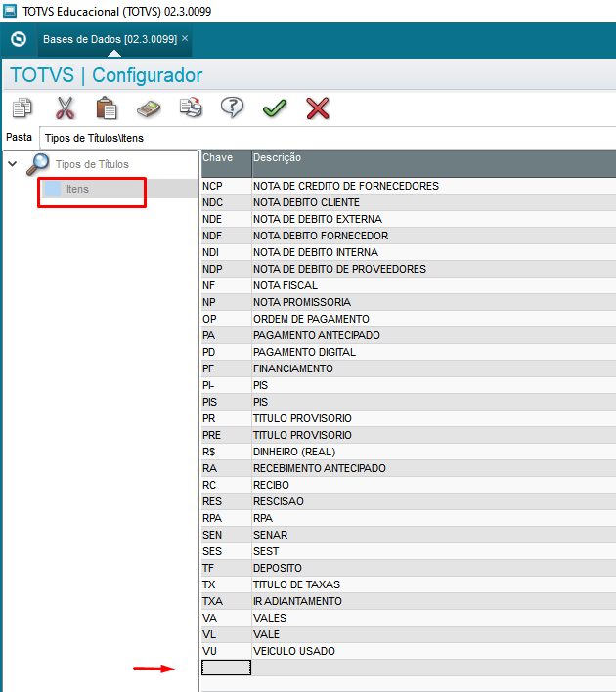Viewport: 616px width, 692px height.
Task: Select SENAR description cell
Action: point(434,536)
